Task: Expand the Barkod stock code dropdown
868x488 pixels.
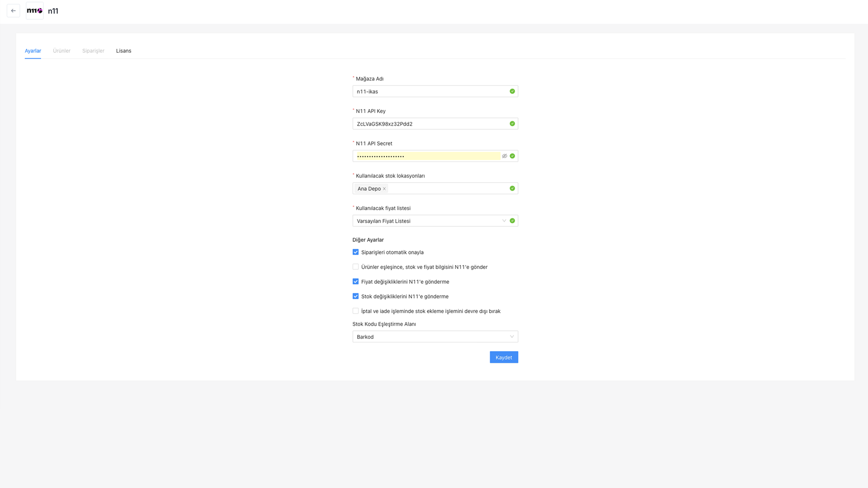Action: coord(435,337)
